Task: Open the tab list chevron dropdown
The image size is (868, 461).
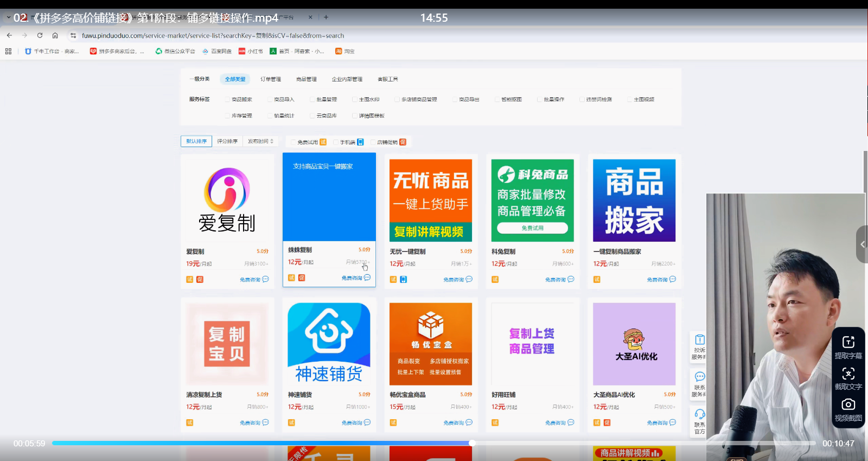Action: tap(8, 17)
